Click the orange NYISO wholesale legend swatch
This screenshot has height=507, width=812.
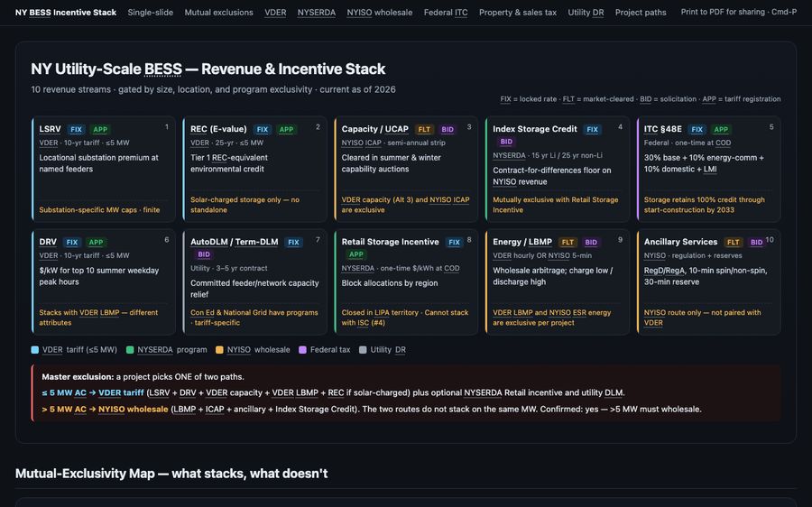(x=219, y=350)
